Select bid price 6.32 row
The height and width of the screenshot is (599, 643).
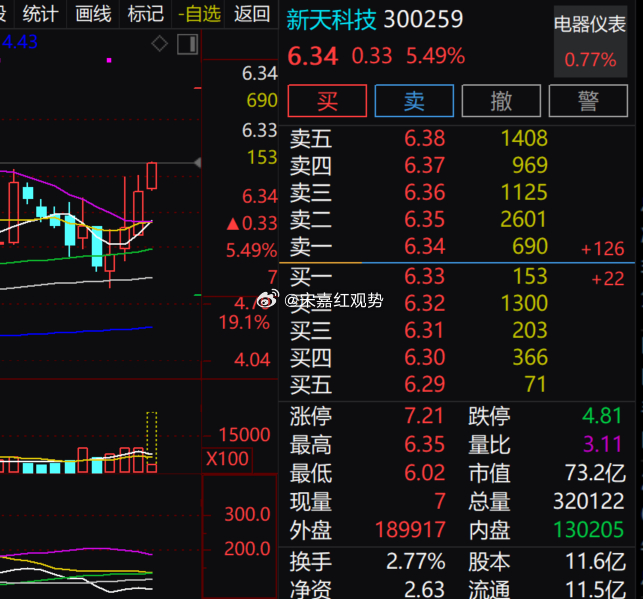[x=424, y=303]
